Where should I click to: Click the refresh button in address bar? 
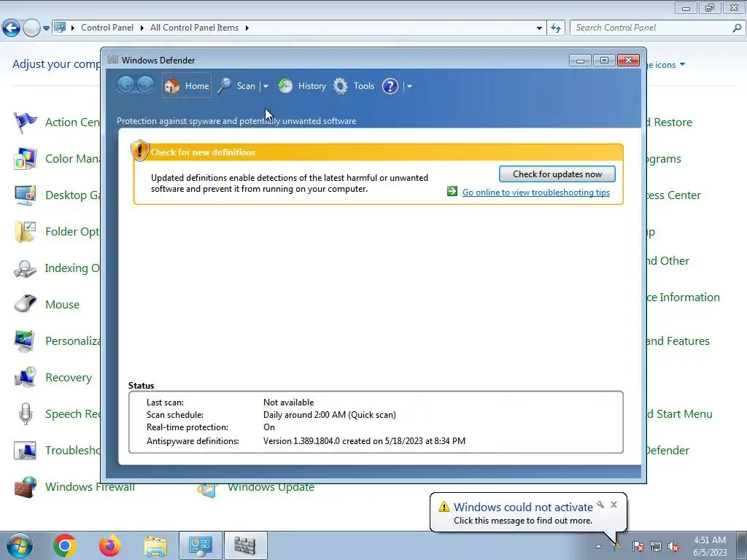coord(555,28)
